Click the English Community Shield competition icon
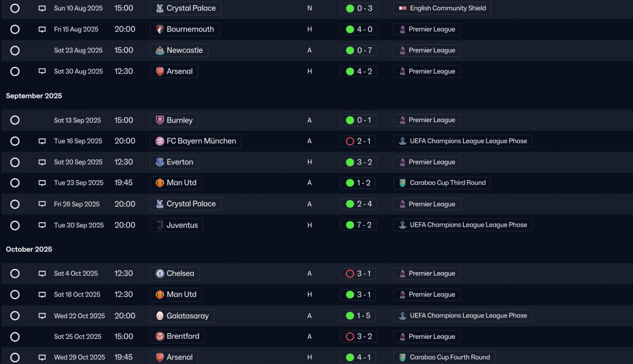 pyautogui.click(x=403, y=8)
